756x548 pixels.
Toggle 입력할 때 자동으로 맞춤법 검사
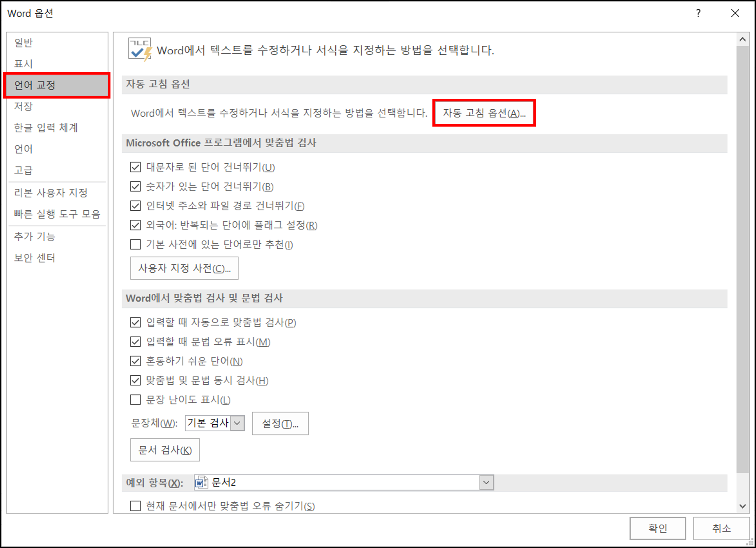(135, 322)
